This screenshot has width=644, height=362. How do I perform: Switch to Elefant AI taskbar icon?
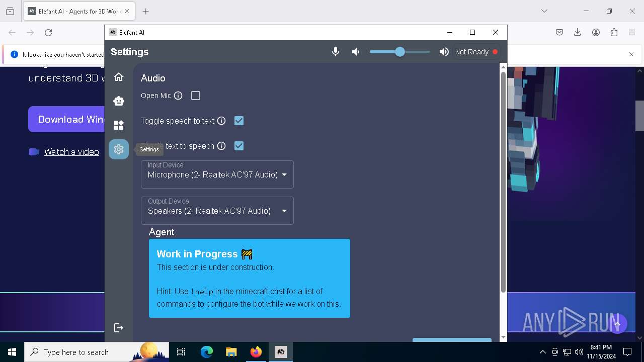281,352
